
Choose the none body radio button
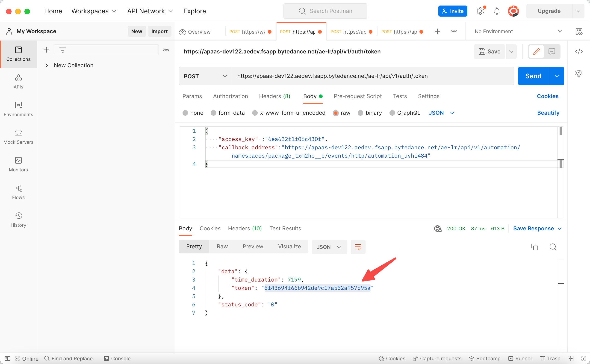(185, 113)
